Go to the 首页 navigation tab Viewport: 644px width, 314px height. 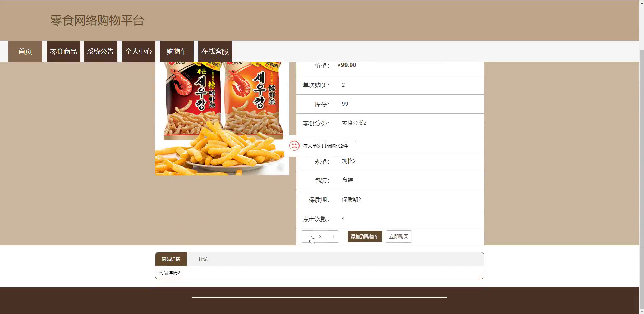25,51
